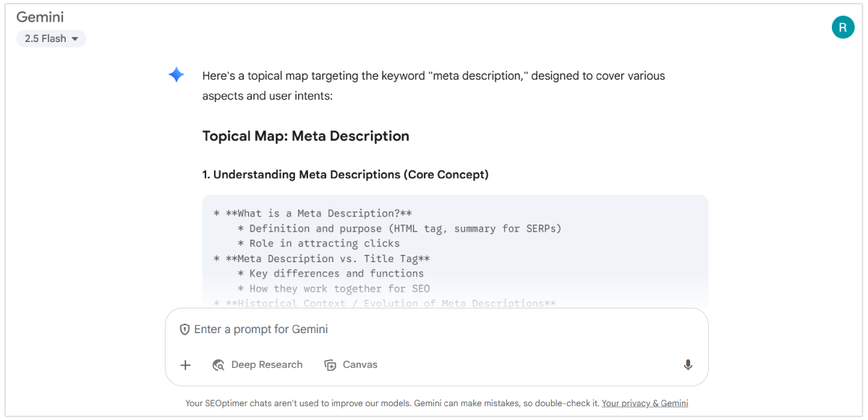This screenshot has height=420, width=868.
Task: Enable Deep Research mode
Action: click(x=258, y=364)
